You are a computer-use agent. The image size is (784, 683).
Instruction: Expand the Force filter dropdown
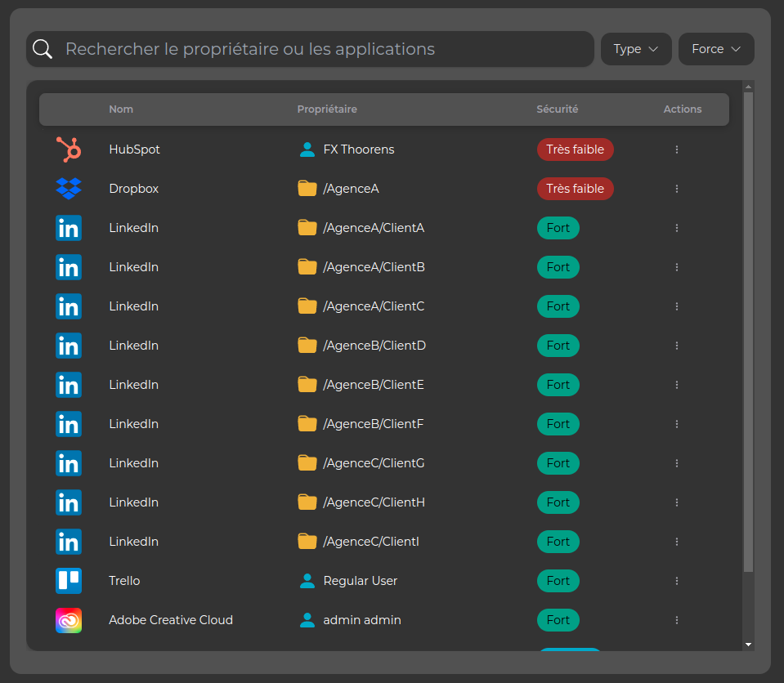pos(716,49)
